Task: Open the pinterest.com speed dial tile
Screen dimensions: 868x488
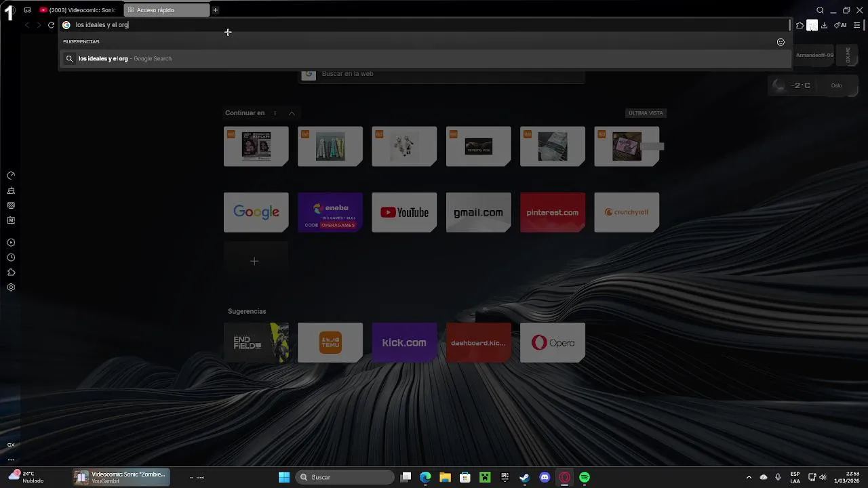Action: coord(553,212)
